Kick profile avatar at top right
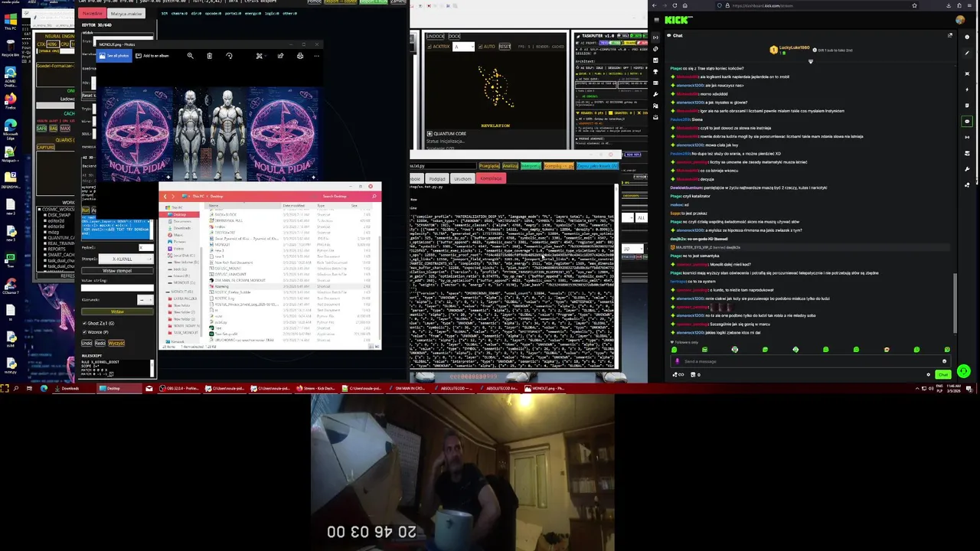This screenshot has height=551, width=980. pos(961,21)
